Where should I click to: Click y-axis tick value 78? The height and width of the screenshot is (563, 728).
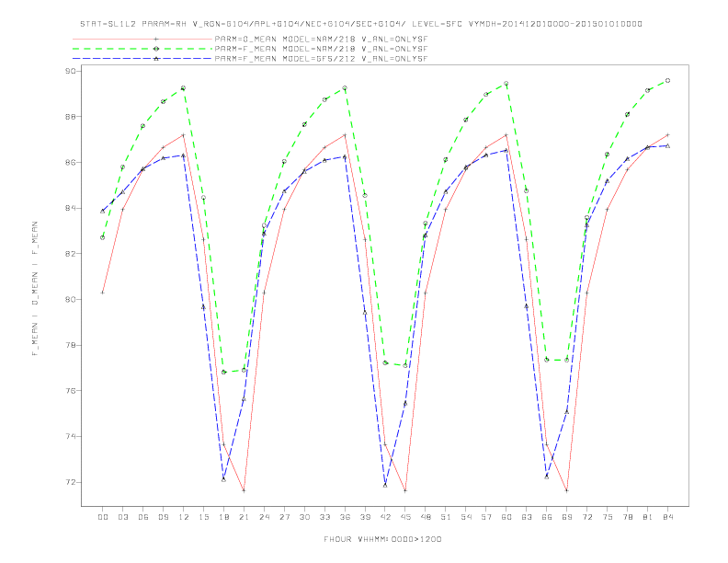pos(71,345)
